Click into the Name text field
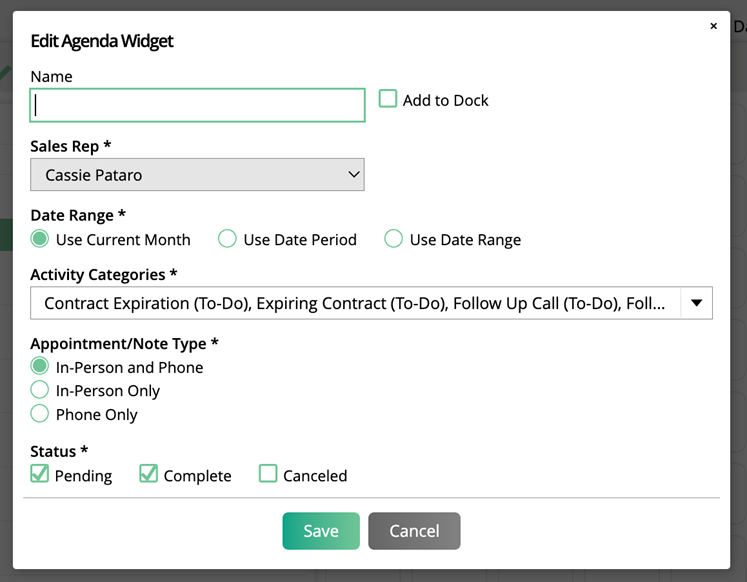The height and width of the screenshot is (582, 747). [x=197, y=105]
